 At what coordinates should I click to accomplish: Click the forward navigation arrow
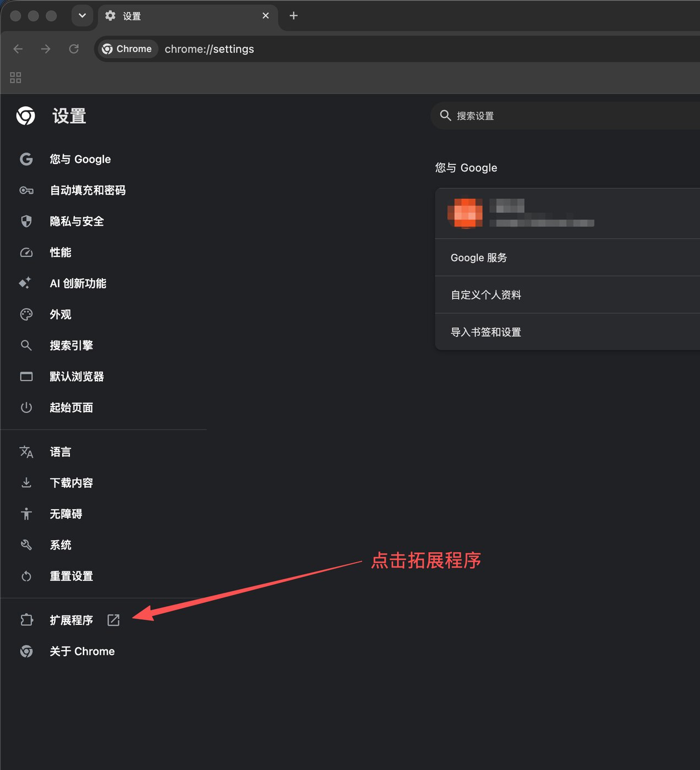pyautogui.click(x=46, y=49)
